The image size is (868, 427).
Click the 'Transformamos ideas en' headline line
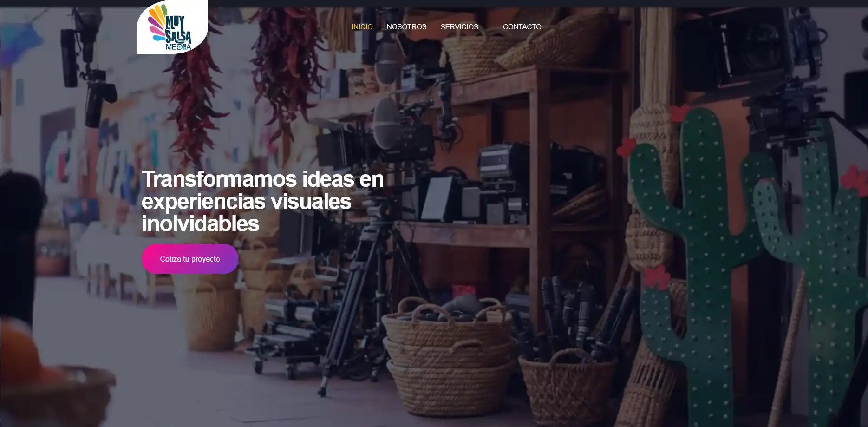tap(262, 179)
